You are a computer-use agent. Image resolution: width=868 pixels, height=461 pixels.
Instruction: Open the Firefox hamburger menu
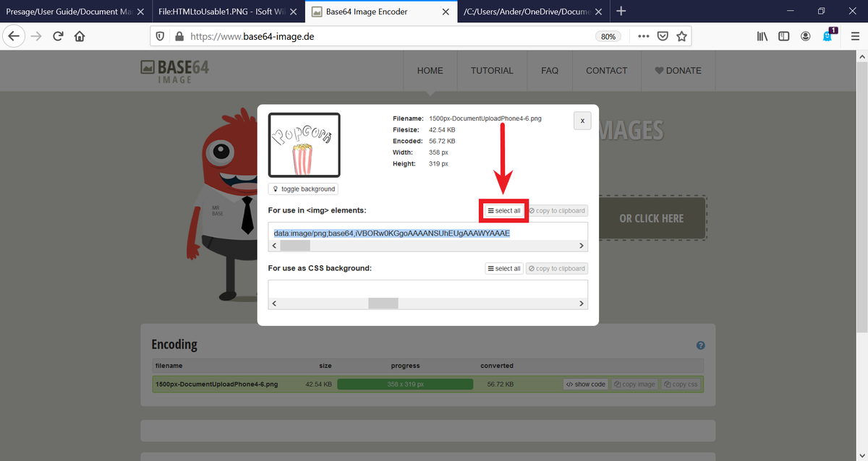[x=854, y=36]
